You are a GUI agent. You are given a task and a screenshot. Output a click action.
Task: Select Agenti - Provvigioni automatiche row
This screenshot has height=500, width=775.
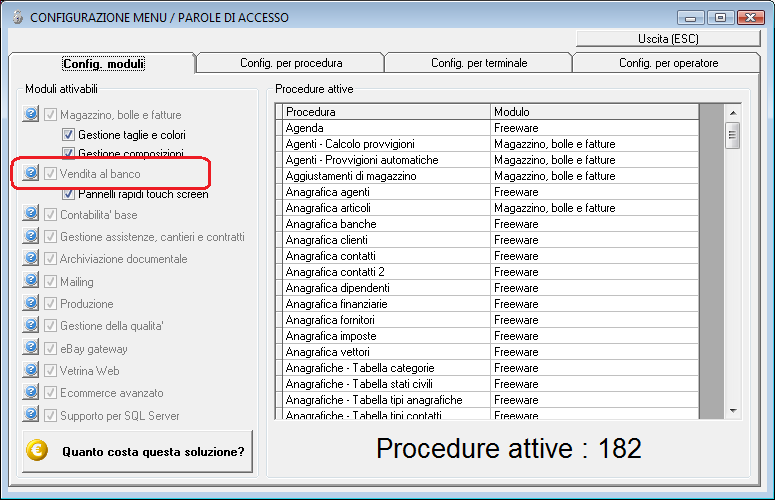[x=487, y=160]
